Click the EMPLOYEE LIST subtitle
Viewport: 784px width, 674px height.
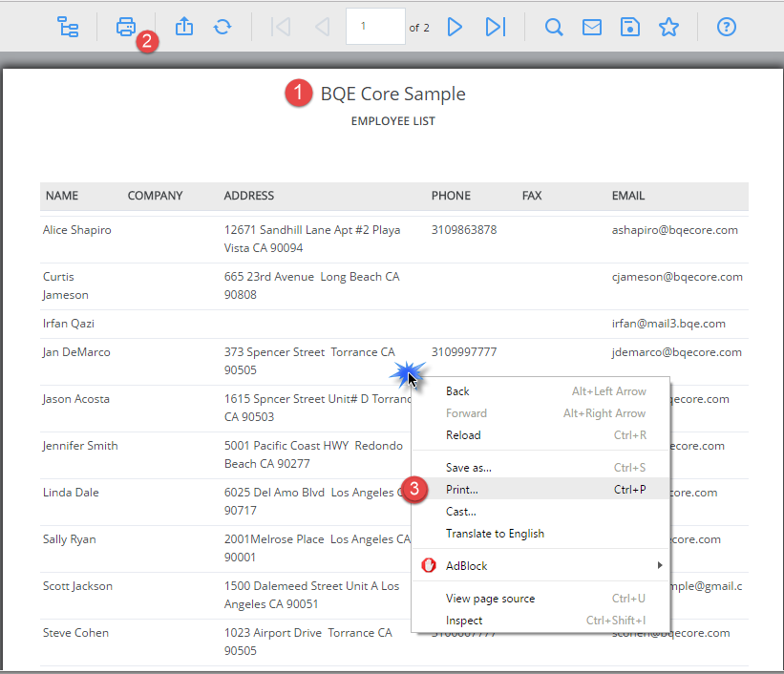[393, 121]
